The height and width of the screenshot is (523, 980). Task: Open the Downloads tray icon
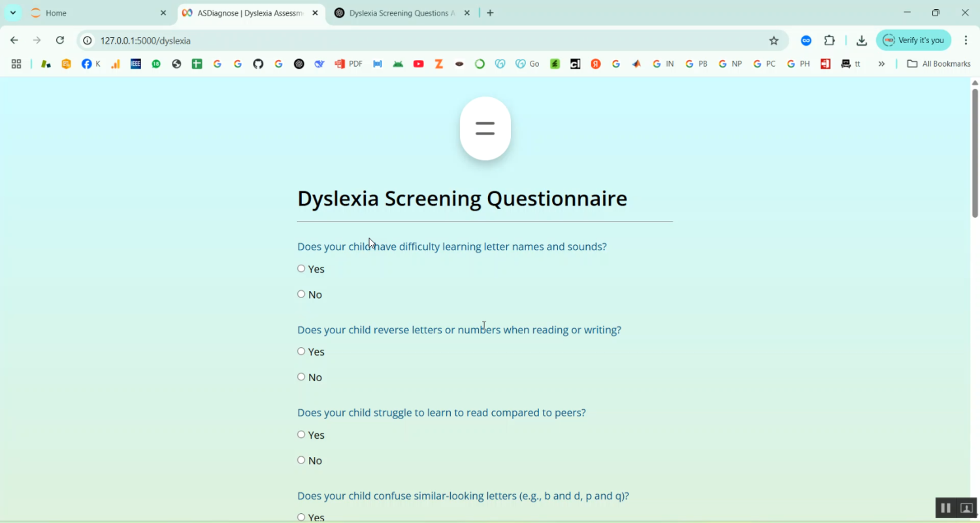click(x=862, y=41)
